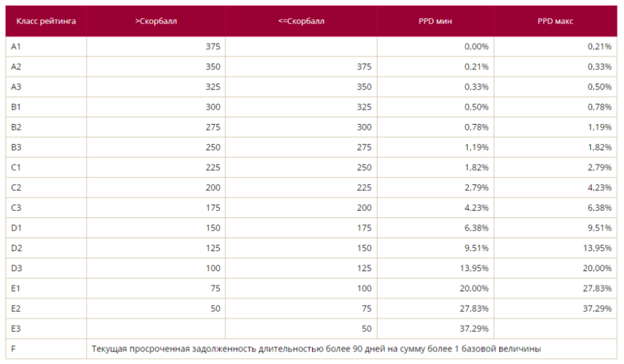
Task: Select the C3 rating class cell
Action: [17, 208]
